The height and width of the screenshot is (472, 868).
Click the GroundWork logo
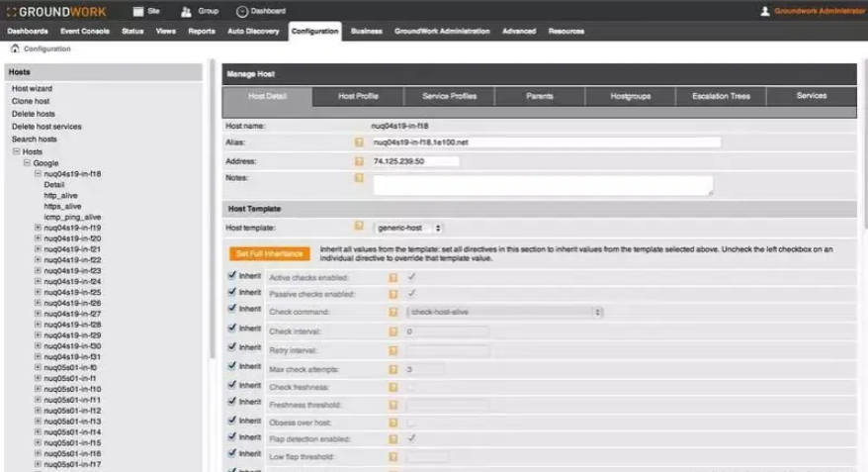(x=56, y=12)
